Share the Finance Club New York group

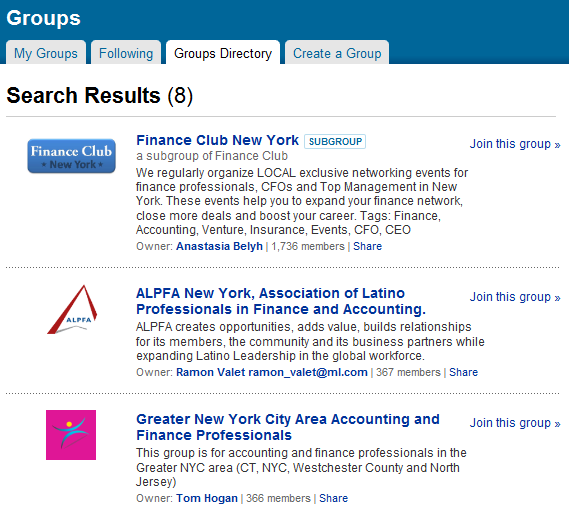[368, 246]
